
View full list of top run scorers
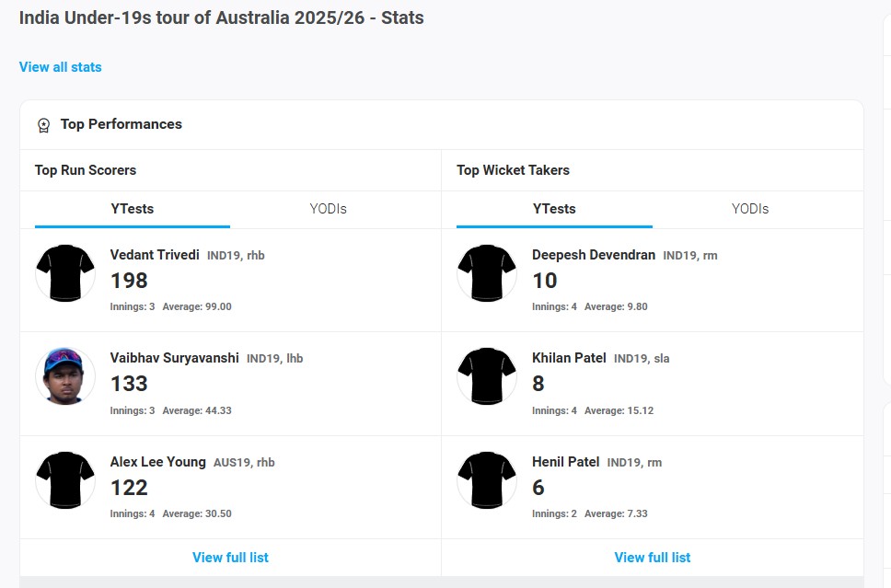[230, 558]
